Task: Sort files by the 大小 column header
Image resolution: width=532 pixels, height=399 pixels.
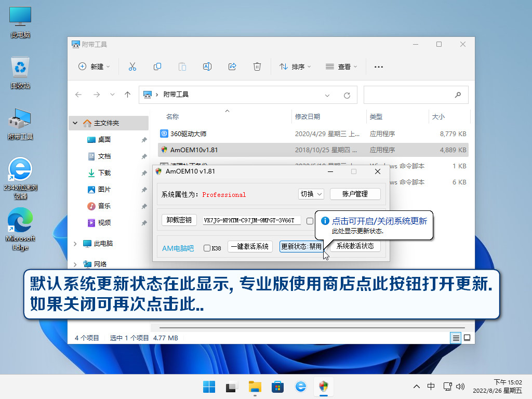Action: (x=438, y=117)
